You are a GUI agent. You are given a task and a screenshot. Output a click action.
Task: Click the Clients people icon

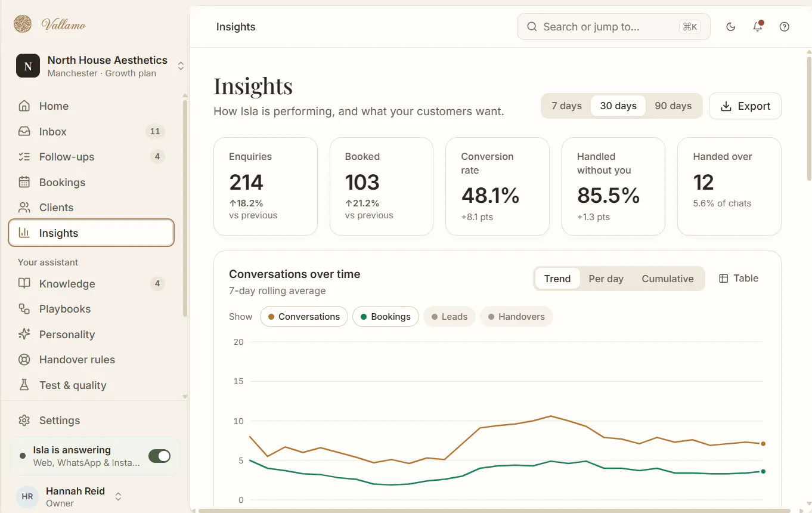(24, 208)
